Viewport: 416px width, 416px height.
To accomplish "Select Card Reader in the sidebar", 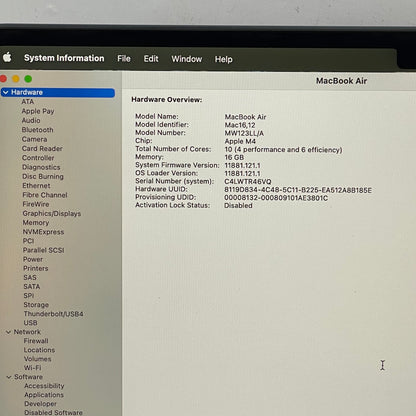I will [x=42, y=148].
